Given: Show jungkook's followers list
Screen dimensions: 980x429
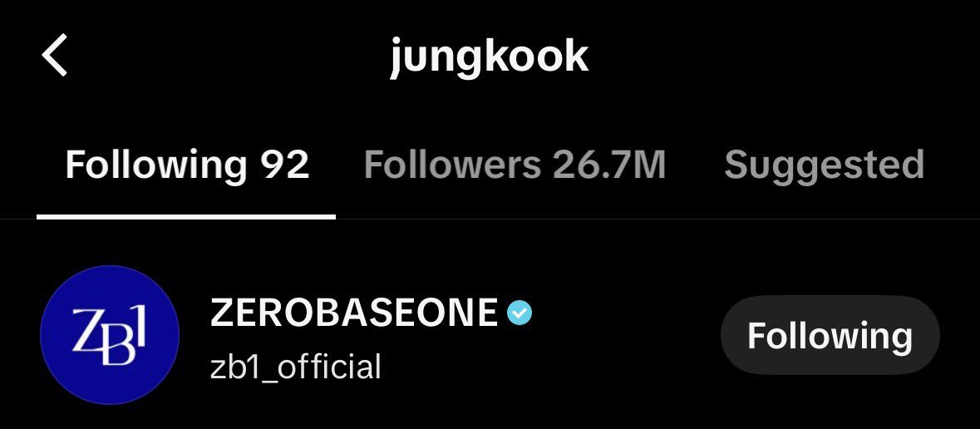Looking at the screenshot, I should pyautogui.click(x=515, y=165).
